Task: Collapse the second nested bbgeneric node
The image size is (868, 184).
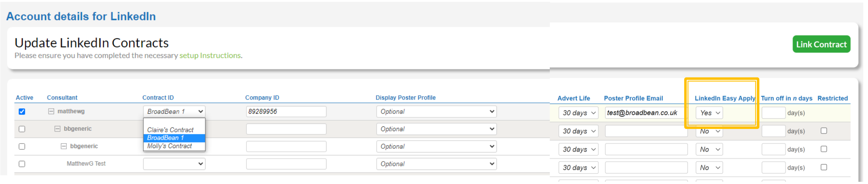Action: (x=64, y=146)
